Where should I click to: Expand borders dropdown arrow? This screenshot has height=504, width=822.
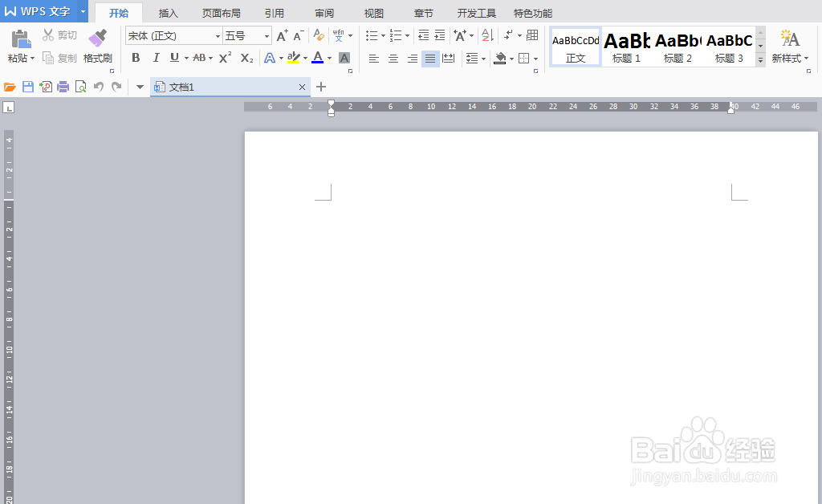pos(535,59)
